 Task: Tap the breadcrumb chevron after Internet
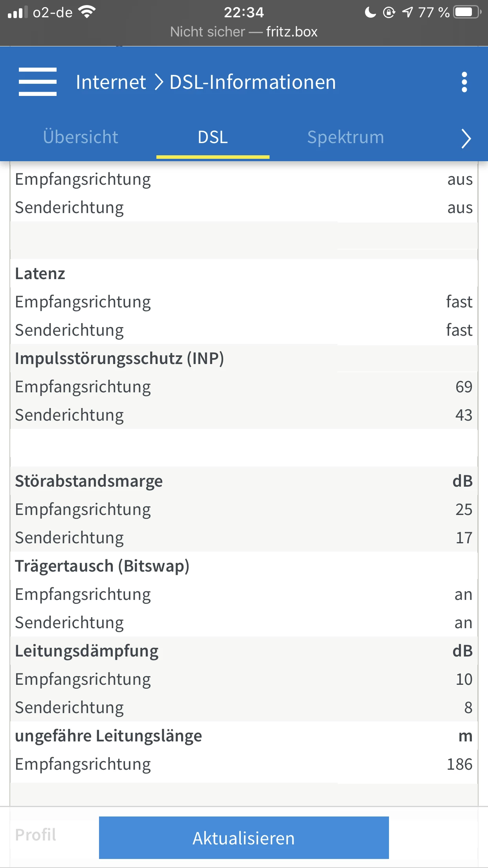click(x=158, y=82)
